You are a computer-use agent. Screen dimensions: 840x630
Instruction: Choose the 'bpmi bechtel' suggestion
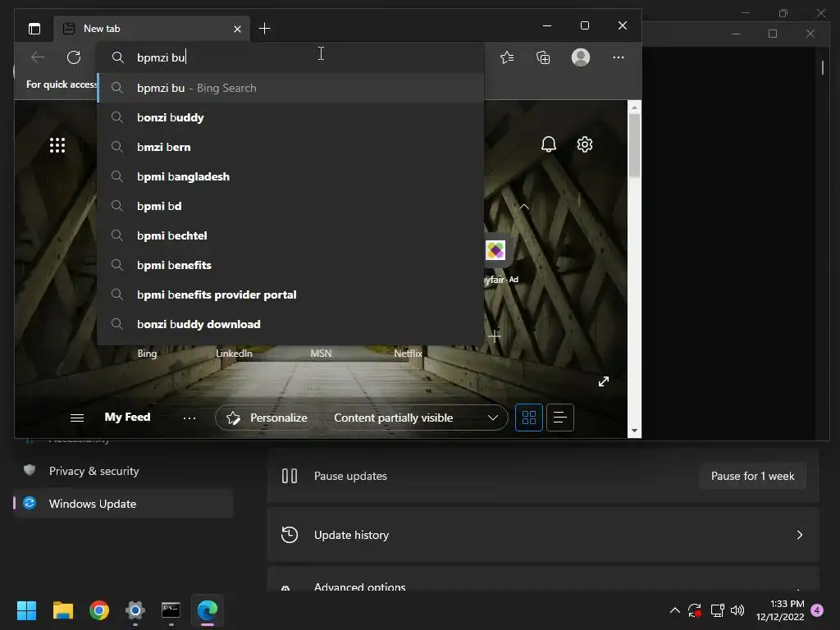pos(291,235)
